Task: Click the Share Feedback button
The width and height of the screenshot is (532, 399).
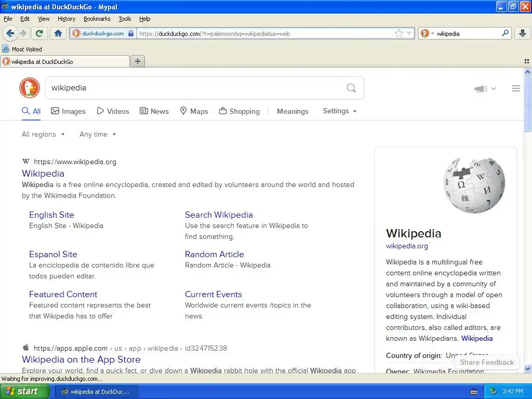Action: [487, 362]
